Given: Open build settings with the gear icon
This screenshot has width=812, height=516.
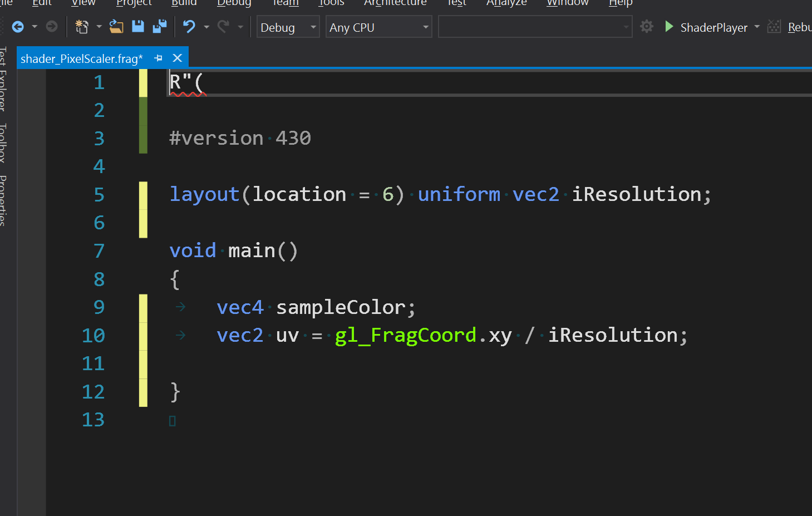Looking at the screenshot, I should point(647,26).
